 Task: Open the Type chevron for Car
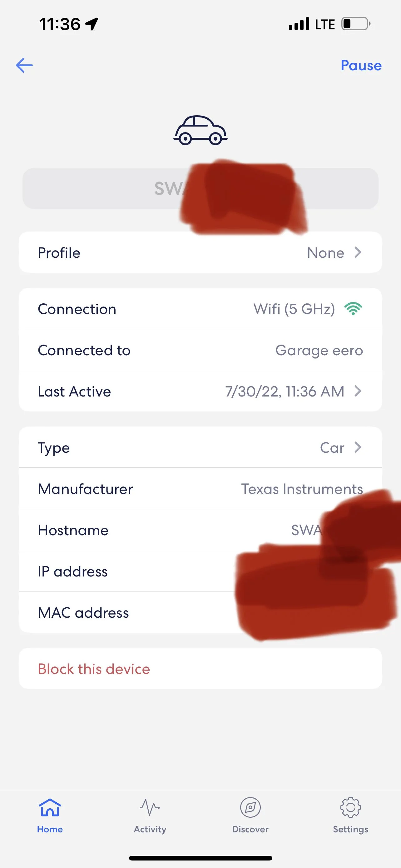point(358,447)
